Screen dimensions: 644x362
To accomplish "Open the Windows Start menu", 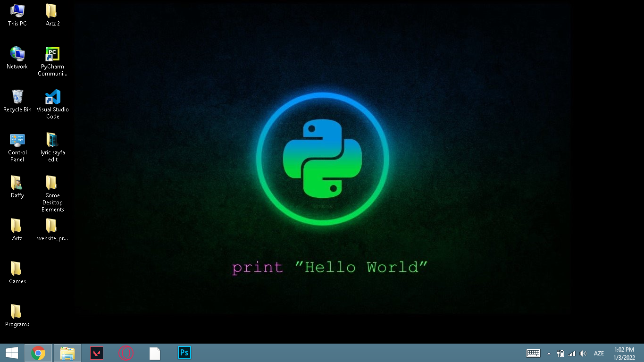I will [x=11, y=353].
